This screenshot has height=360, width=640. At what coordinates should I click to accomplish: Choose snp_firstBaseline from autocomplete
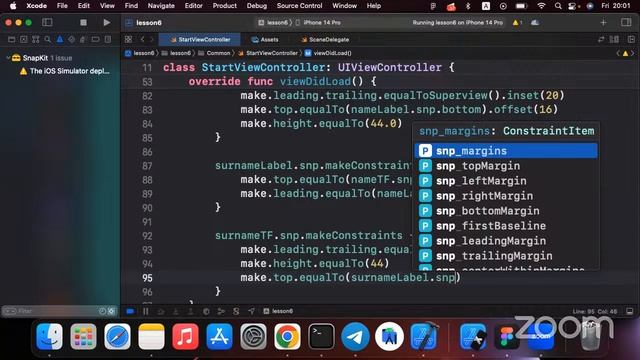click(506, 226)
